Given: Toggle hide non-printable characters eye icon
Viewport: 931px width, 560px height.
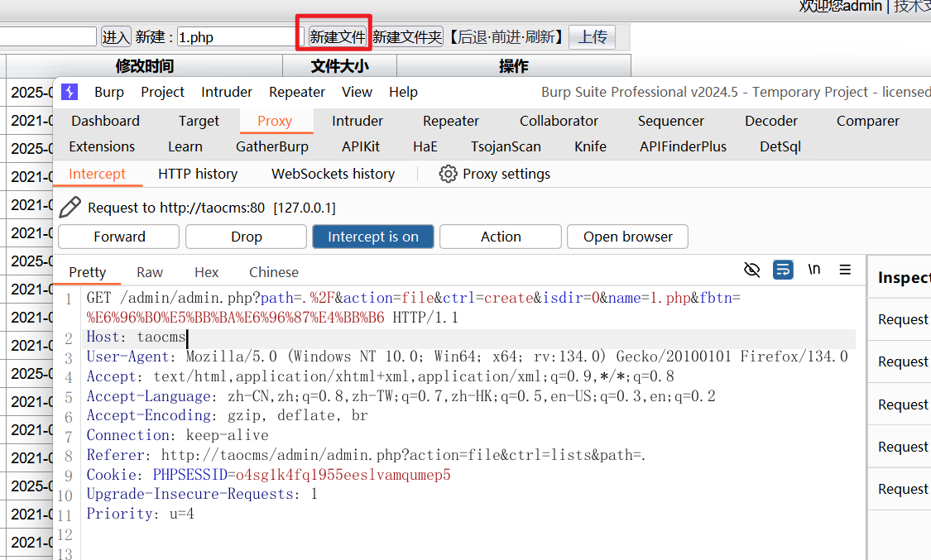Looking at the screenshot, I should point(751,270).
